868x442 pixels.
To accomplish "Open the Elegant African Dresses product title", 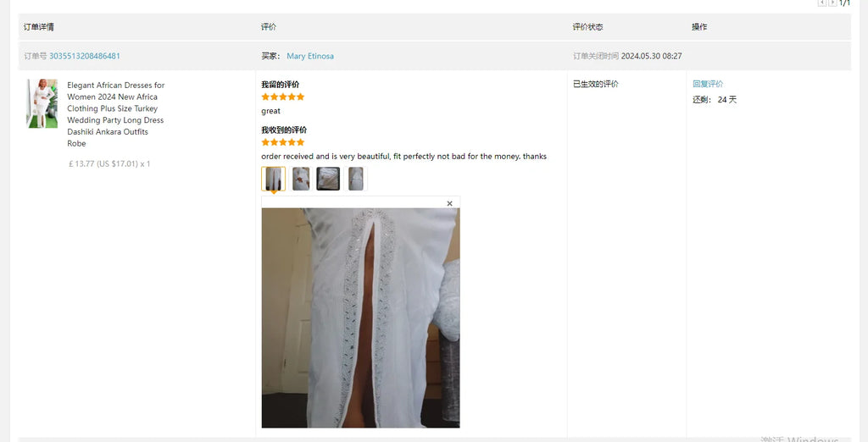I will (115, 114).
